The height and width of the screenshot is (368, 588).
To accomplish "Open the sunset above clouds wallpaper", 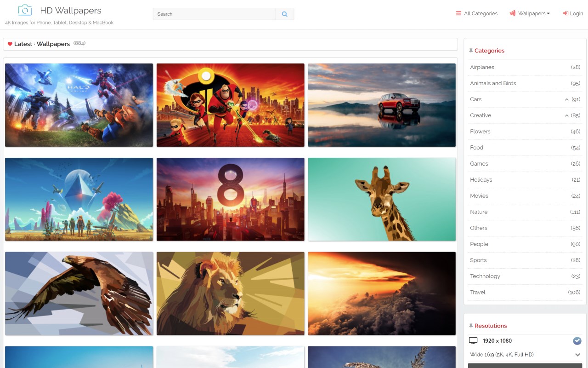I will (x=382, y=293).
